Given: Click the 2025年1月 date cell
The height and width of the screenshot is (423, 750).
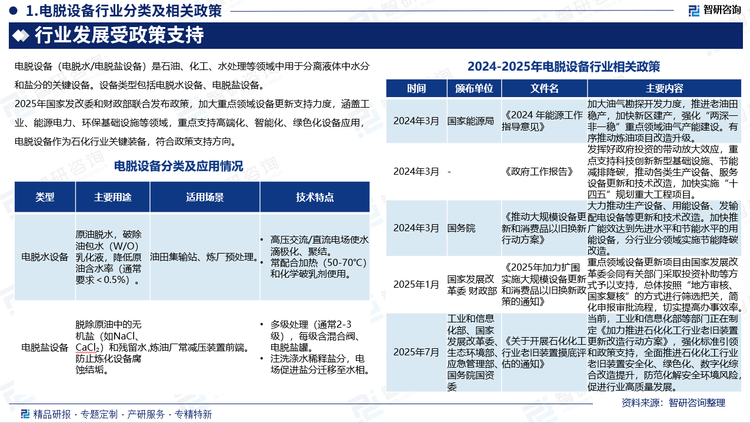Looking at the screenshot, I should pos(416,285).
